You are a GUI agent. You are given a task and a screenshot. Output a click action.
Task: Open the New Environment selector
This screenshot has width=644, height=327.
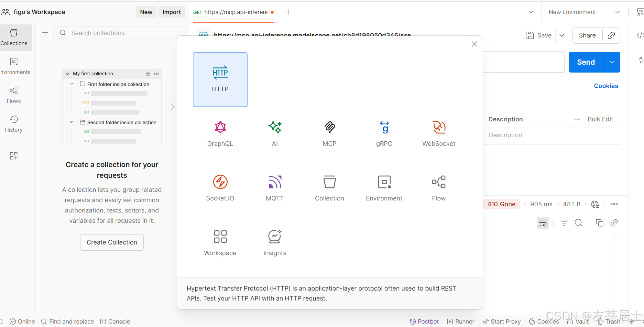584,12
